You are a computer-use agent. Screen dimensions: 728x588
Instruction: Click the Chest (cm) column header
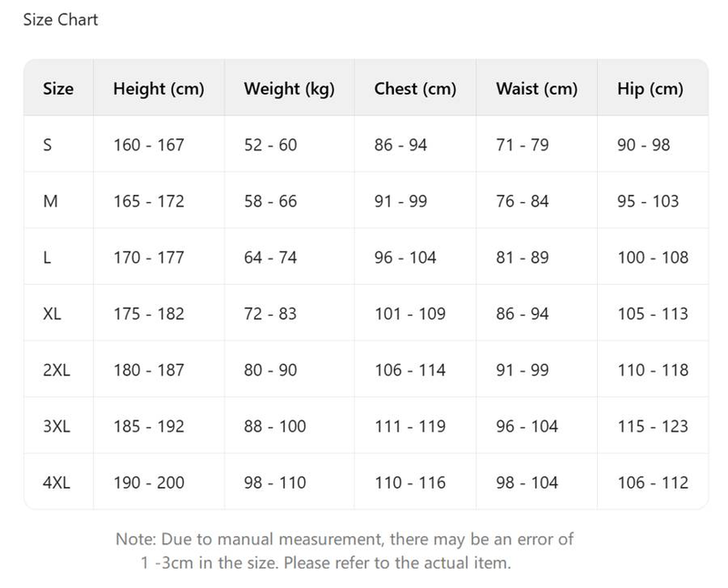[415, 89]
